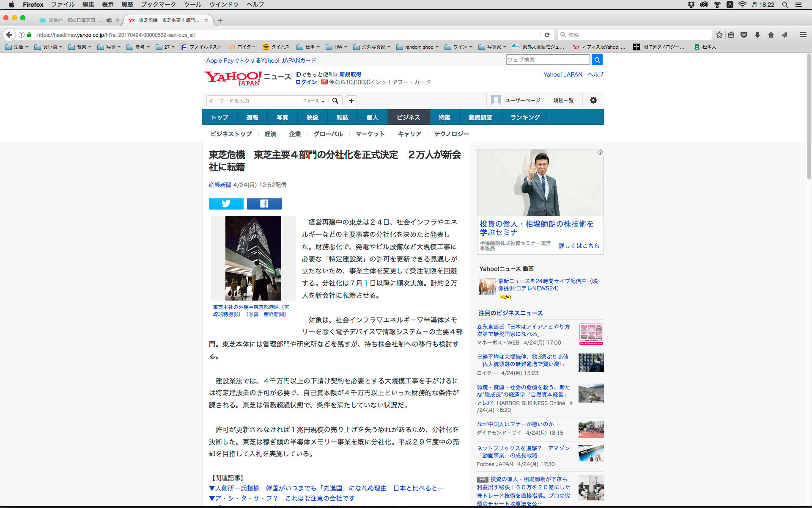Click the Toshiba headquarters photo thumbnail
Image resolution: width=812 pixels, height=508 pixels.
[253, 258]
